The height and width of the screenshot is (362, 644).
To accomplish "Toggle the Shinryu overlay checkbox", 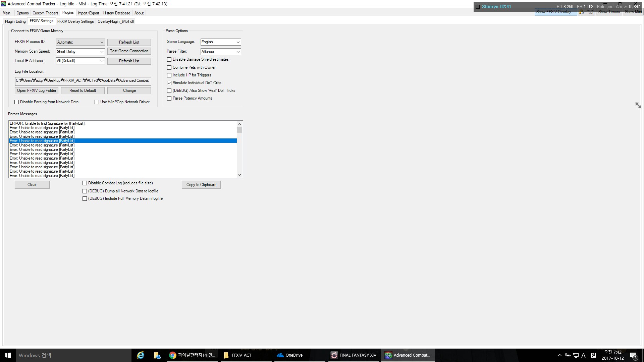I will 478,7.
